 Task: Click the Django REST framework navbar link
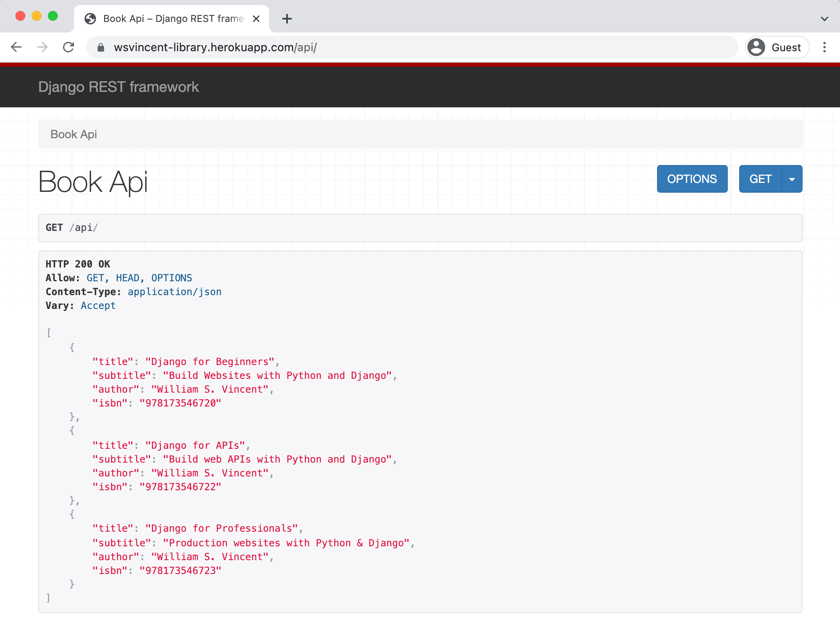(x=118, y=87)
